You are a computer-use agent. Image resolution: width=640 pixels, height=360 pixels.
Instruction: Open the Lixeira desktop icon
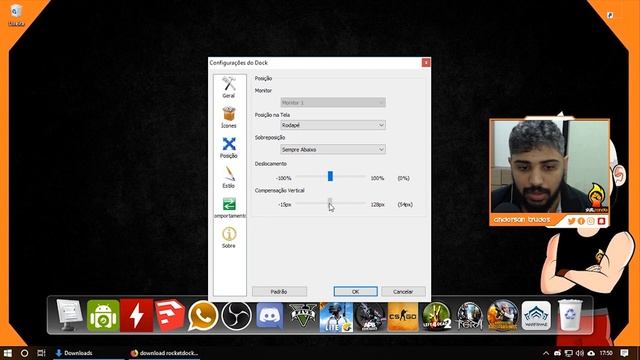[x=16, y=16]
